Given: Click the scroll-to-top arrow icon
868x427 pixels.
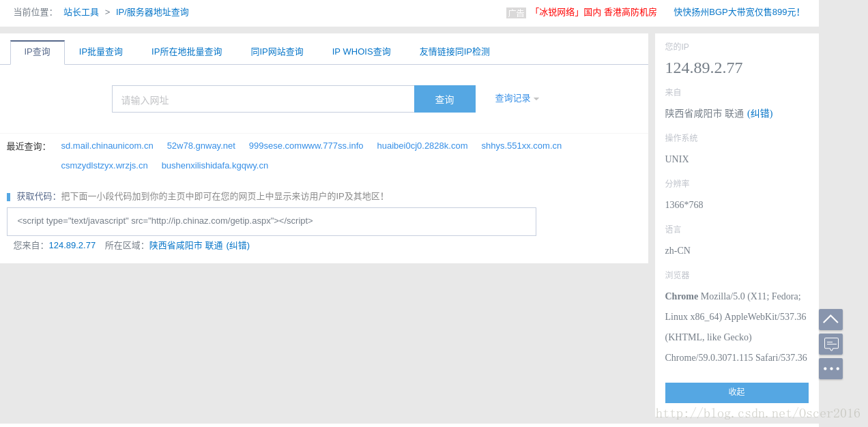Looking at the screenshot, I should point(830,319).
